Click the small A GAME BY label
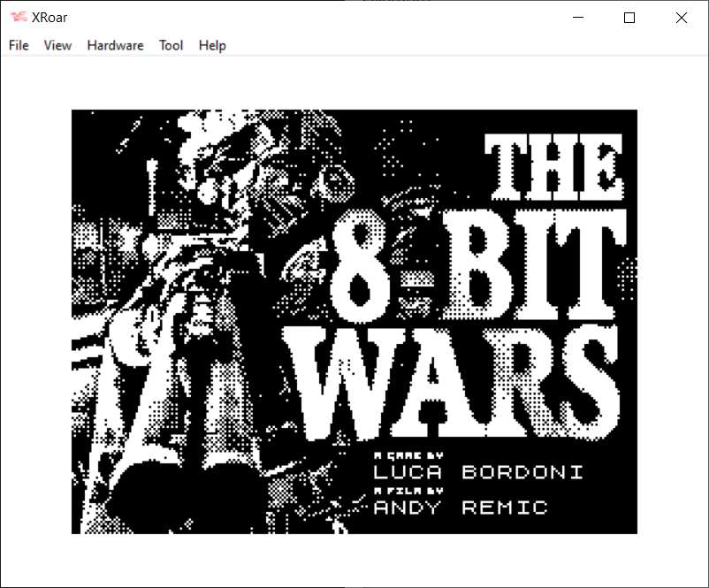The image size is (709, 588). pyautogui.click(x=408, y=454)
